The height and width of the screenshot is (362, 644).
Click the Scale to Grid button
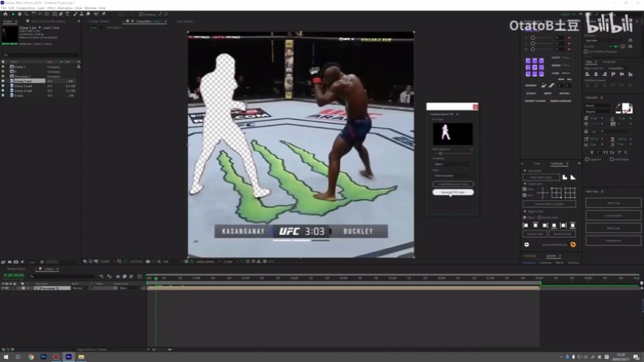(x=534, y=234)
